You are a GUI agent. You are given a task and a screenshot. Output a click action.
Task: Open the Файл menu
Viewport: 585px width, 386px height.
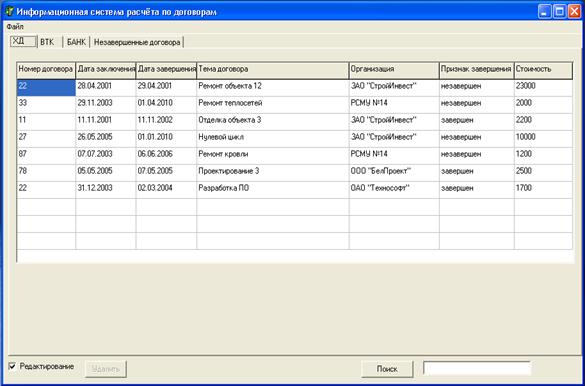tap(15, 27)
